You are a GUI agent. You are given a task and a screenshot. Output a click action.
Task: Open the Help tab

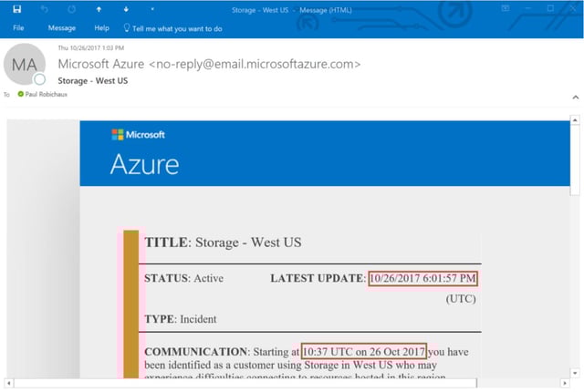tap(101, 28)
